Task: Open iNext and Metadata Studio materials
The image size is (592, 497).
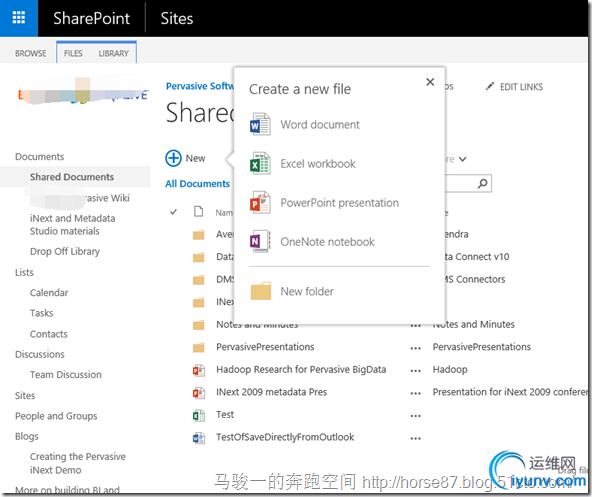Action: pyautogui.click(x=72, y=225)
